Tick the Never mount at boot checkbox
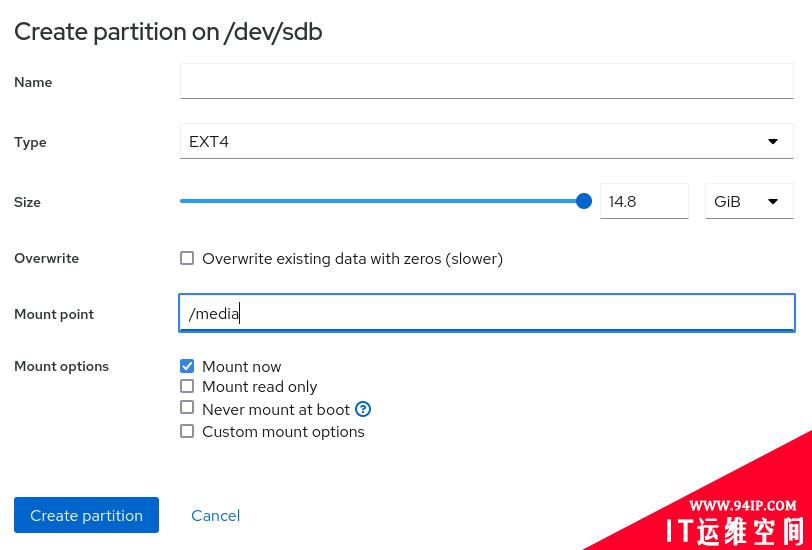The height and width of the screenshot is (550, 812). tap(187, 408)
